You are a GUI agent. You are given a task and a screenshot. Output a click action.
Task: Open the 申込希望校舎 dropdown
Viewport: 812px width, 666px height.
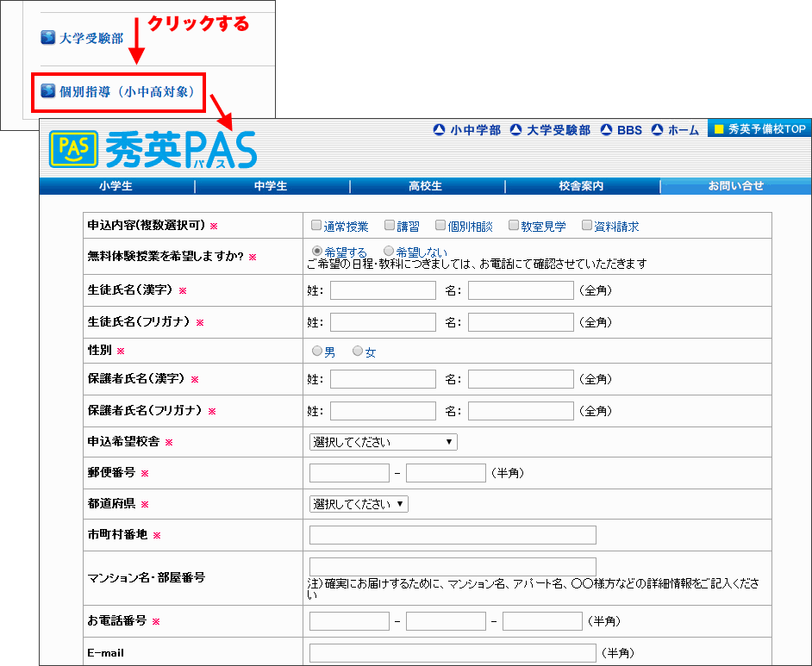click(383, 442)
